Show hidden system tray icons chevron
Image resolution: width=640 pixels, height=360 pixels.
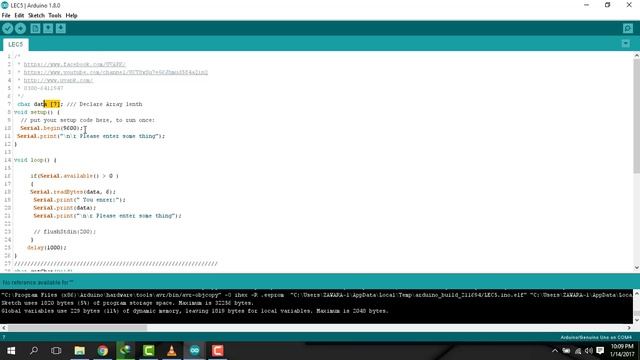(555, 351)
